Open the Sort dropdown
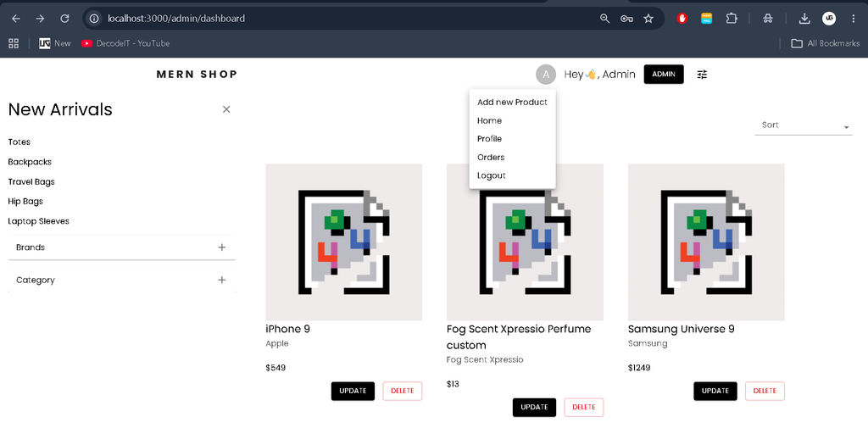 pyautogui.click(x=804, y=125)
